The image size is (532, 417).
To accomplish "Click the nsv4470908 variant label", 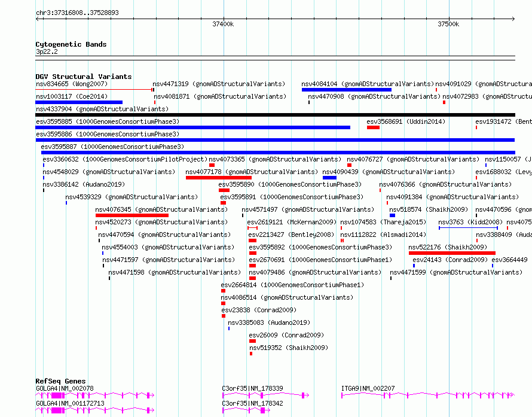I will (x=374, y=96).
